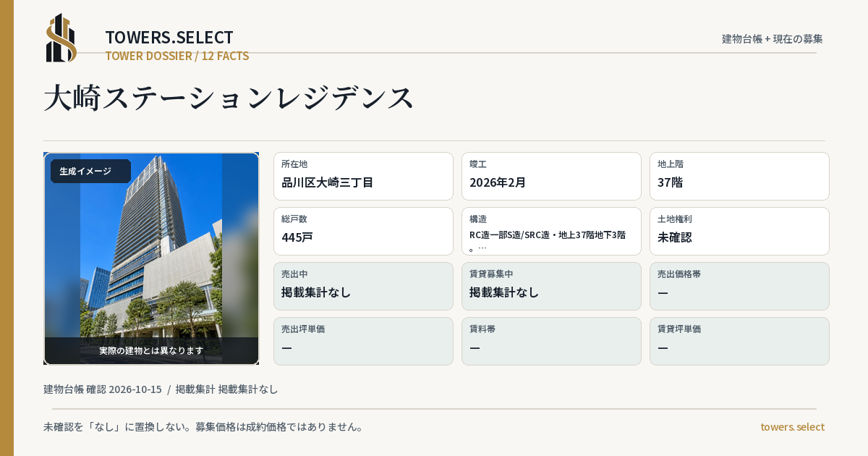868x456 pixels.
Task: Select the 地上階 37階 card
Action: [739, 176]
